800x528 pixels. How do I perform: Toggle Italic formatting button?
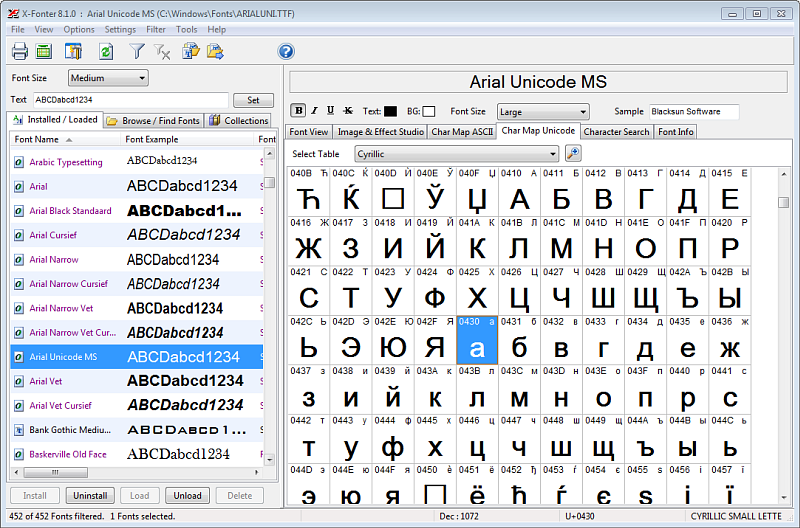[314, 111]
